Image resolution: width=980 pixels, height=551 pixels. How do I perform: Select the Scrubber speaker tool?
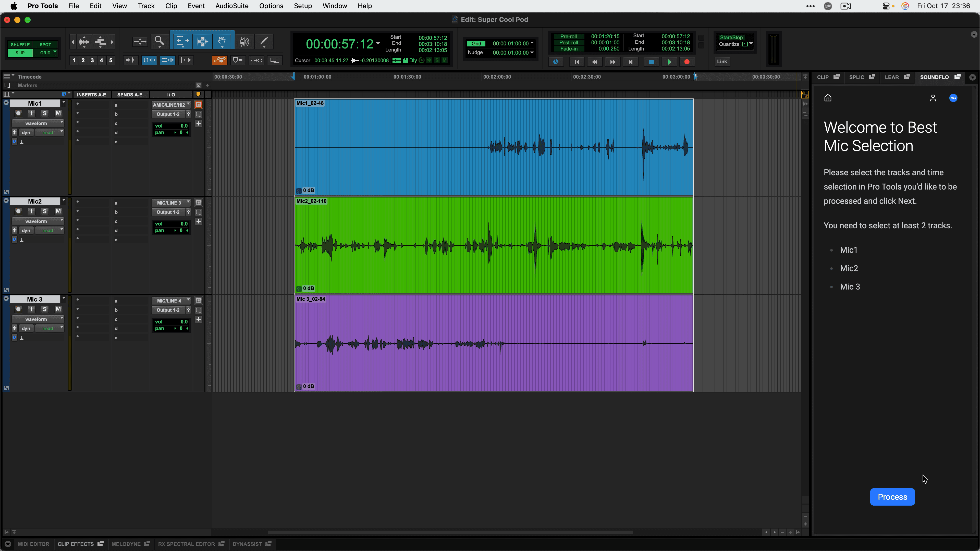(244, 41)
